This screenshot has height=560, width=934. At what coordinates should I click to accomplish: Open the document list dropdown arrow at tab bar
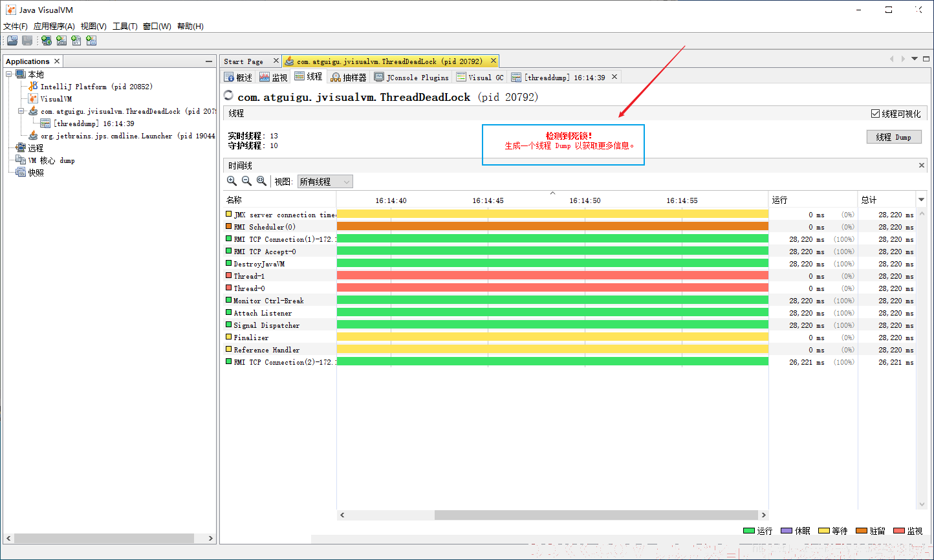pyautogui.click(x=915, y=59)
